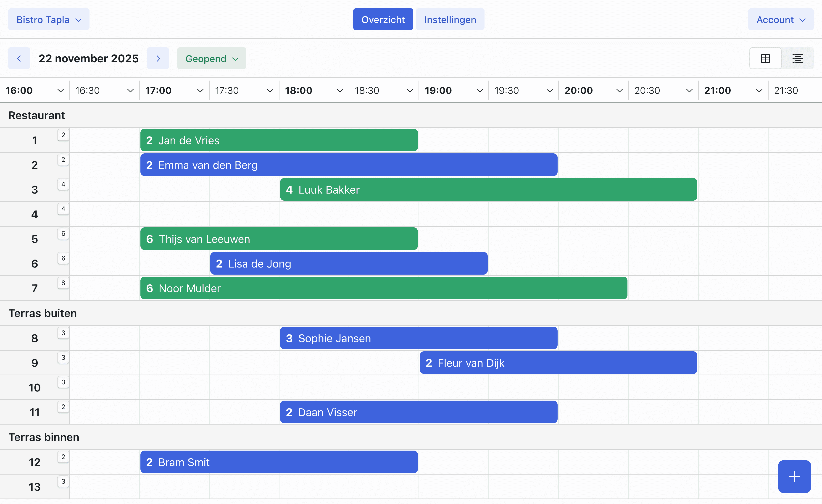822x504 pixels.
Task: Switch to list view icon
Action: 798,58
